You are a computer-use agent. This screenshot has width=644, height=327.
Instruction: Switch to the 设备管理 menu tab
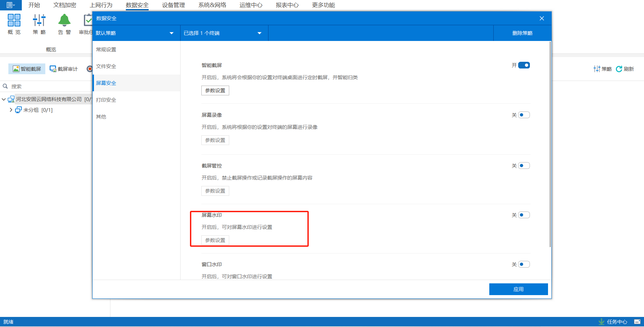pyautogui.click(x=173, y=5)
